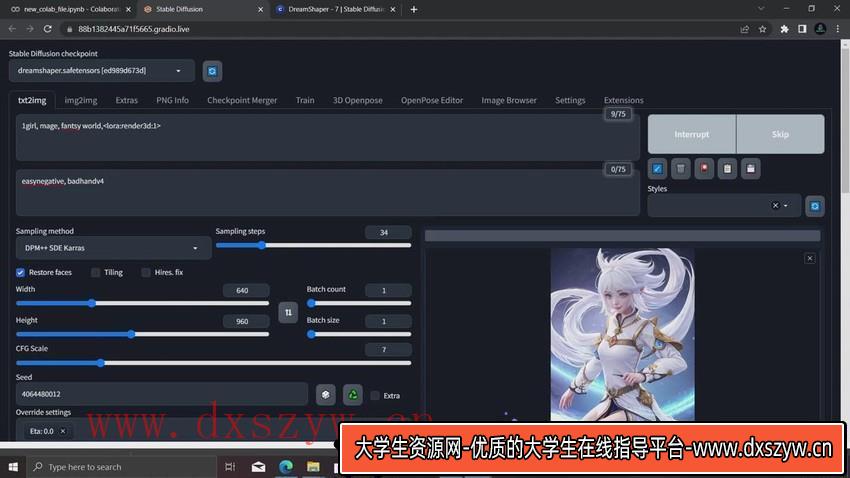Click the Skip button
This screenshot has height=478, width=850.
click(780, 134)
